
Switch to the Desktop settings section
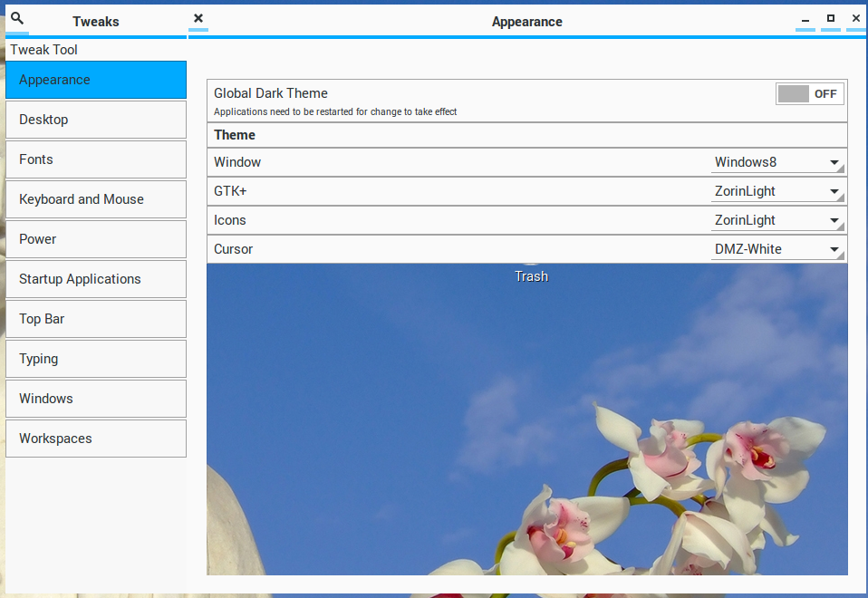point(96,121)
